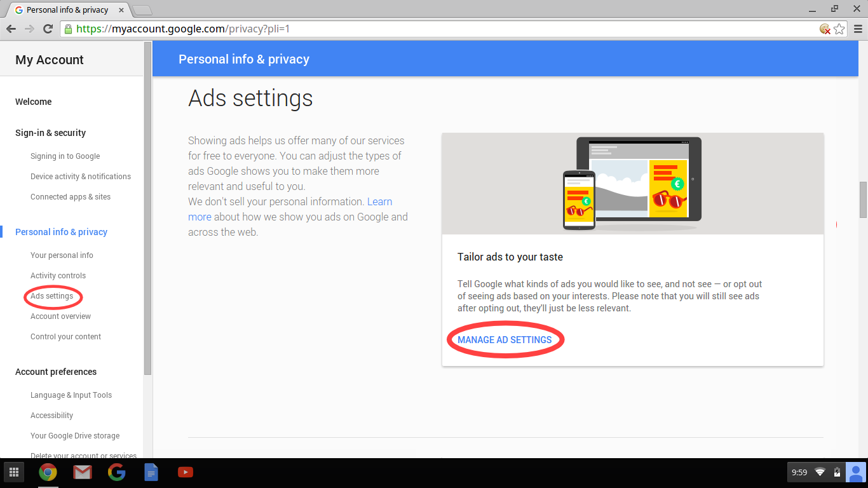
Task: Open Activity controls
Action: (x=58, y=276)
